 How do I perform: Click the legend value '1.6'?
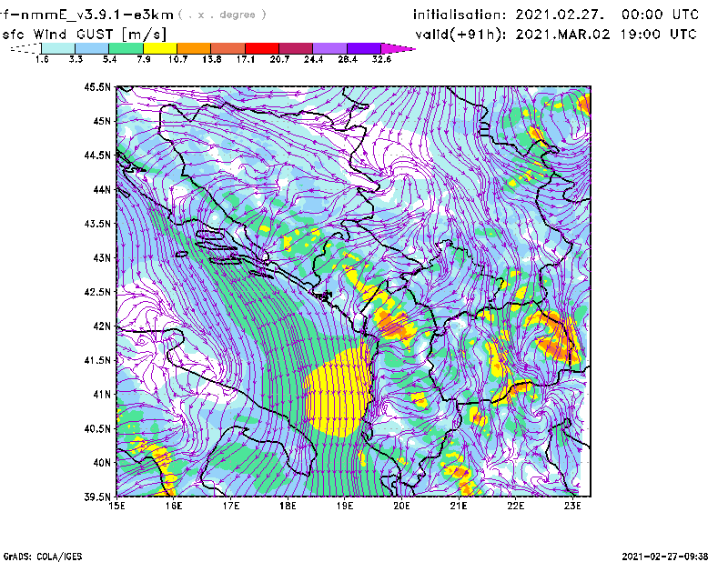(x=42, y=59)
